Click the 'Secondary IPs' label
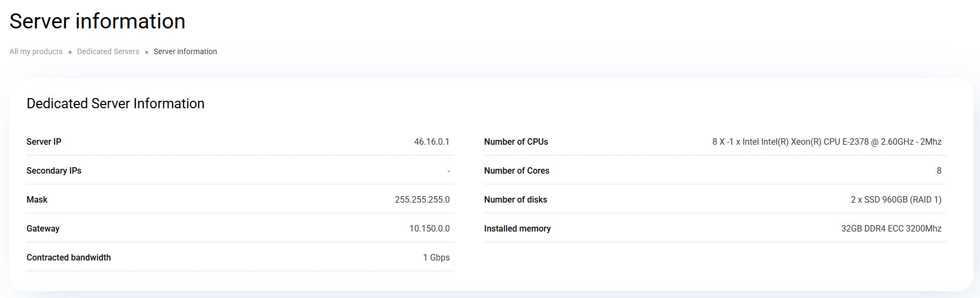This screenshot has width=980, height=298. (x=54, y=170)
